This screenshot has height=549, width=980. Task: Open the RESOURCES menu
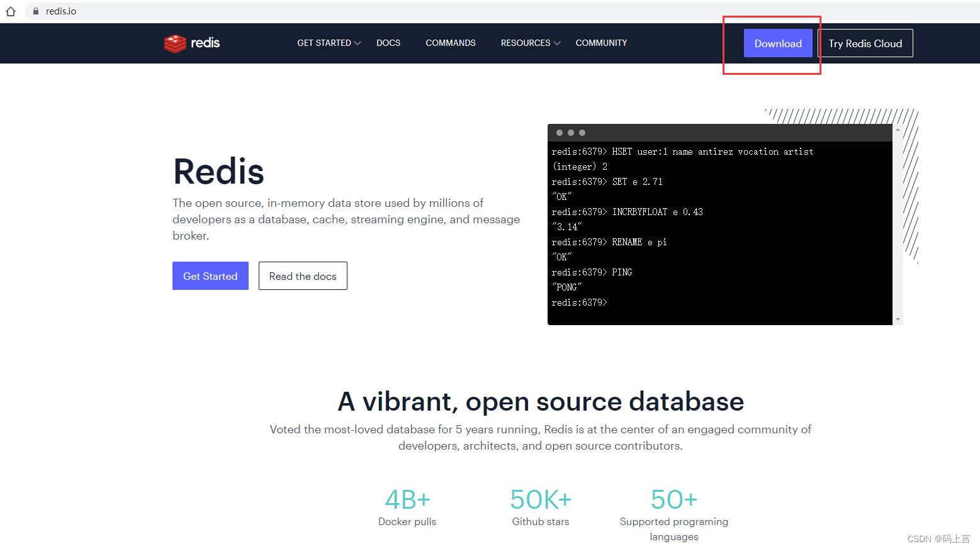(x=531, y=43)
